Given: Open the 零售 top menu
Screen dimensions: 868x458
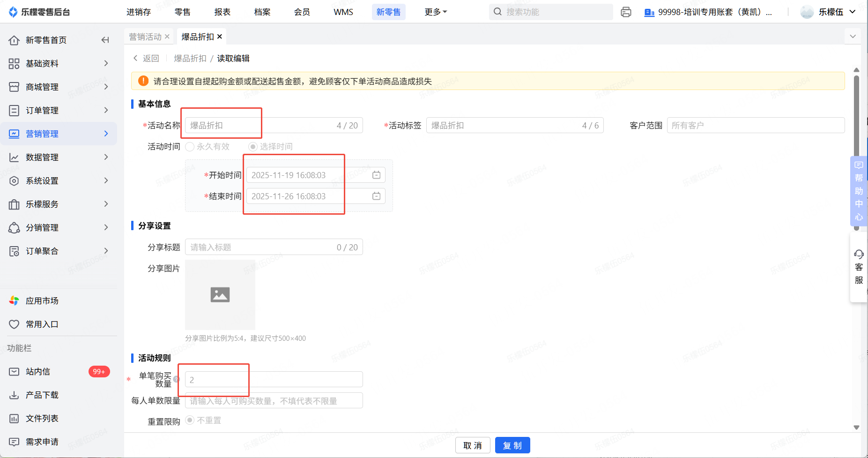Looking at the screenshot, I should point(182,12).
